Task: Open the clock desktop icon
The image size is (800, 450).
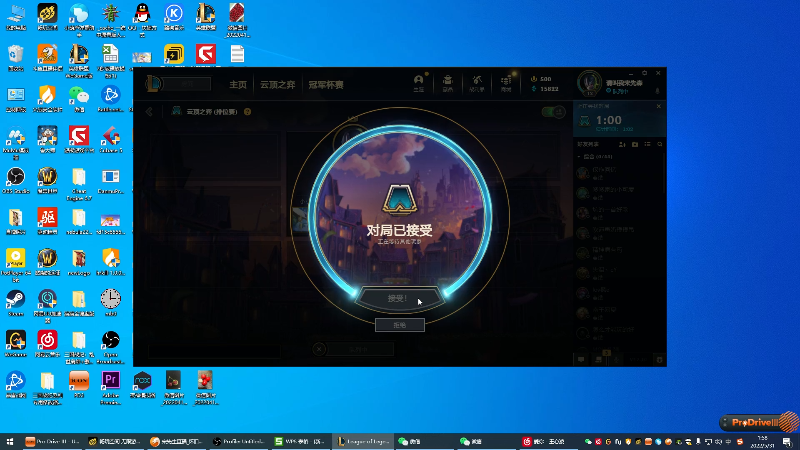Action: [110, 303]
